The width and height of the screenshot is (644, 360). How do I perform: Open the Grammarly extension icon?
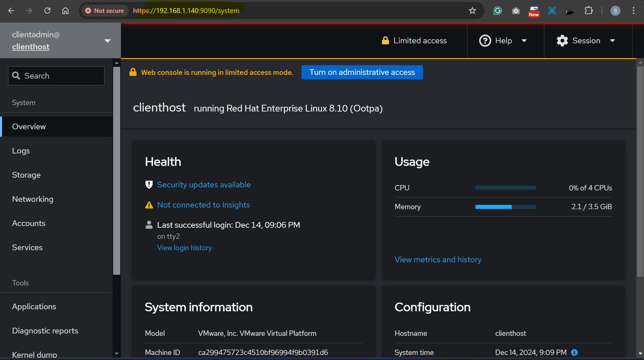[498, 11]
